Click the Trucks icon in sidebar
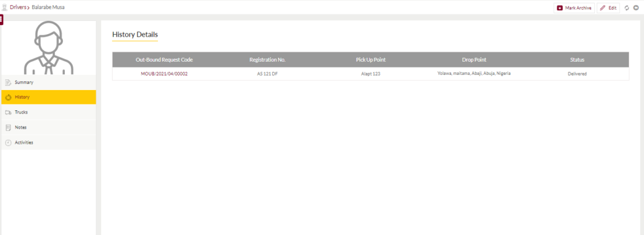The width and height of the screenshot is (644, 235). (8, 112)
